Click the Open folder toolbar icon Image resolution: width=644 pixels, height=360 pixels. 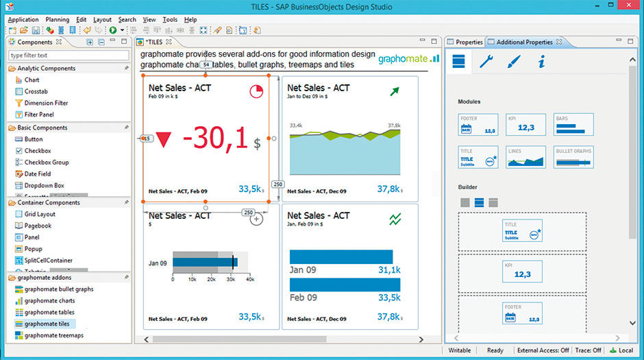(x=24, y=30)
